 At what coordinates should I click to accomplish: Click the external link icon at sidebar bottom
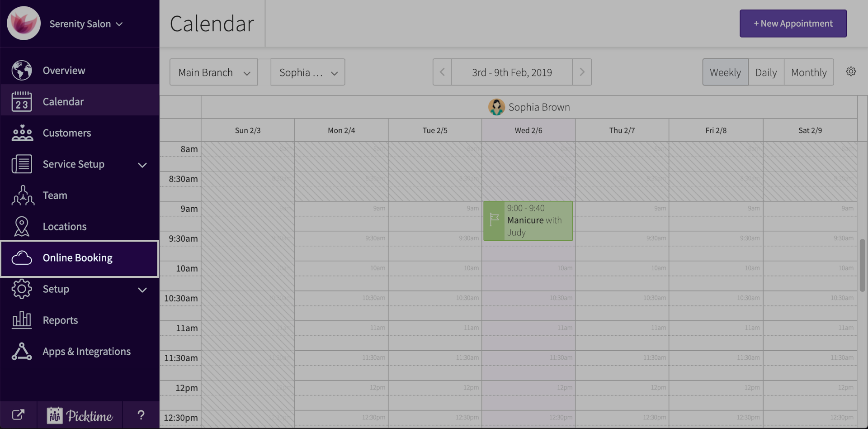pyautogui.click(x=18, y=415)
